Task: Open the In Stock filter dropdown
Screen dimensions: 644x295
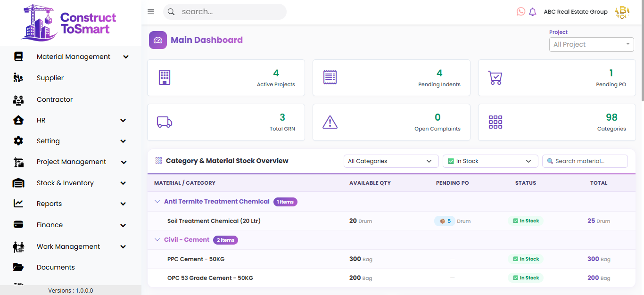Action: [x=490, y=161]
